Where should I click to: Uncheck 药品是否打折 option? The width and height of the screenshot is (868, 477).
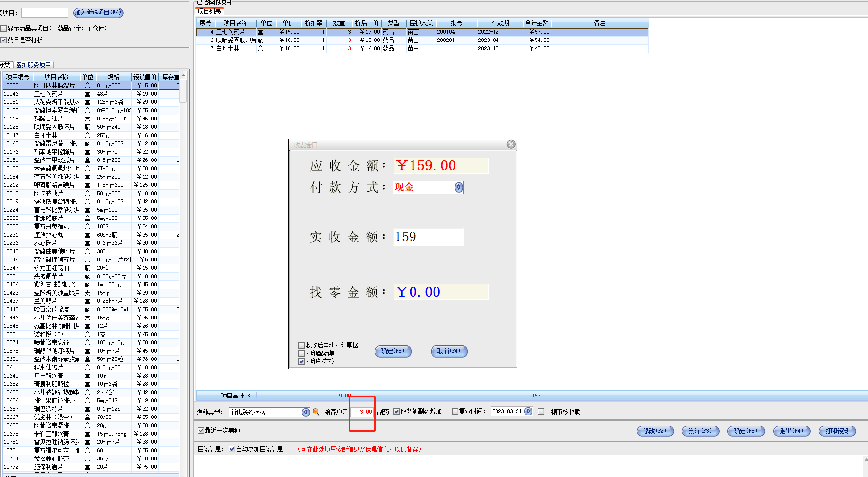[4, 40]
